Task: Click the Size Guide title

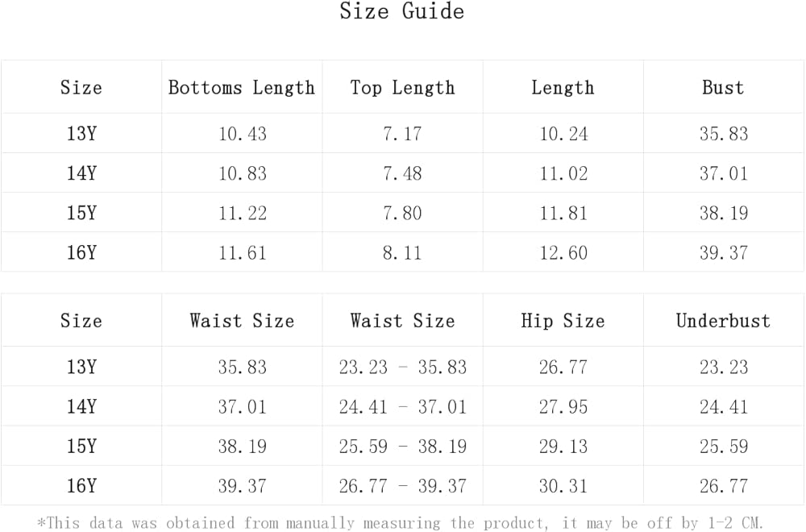Action: coord(401,11)
